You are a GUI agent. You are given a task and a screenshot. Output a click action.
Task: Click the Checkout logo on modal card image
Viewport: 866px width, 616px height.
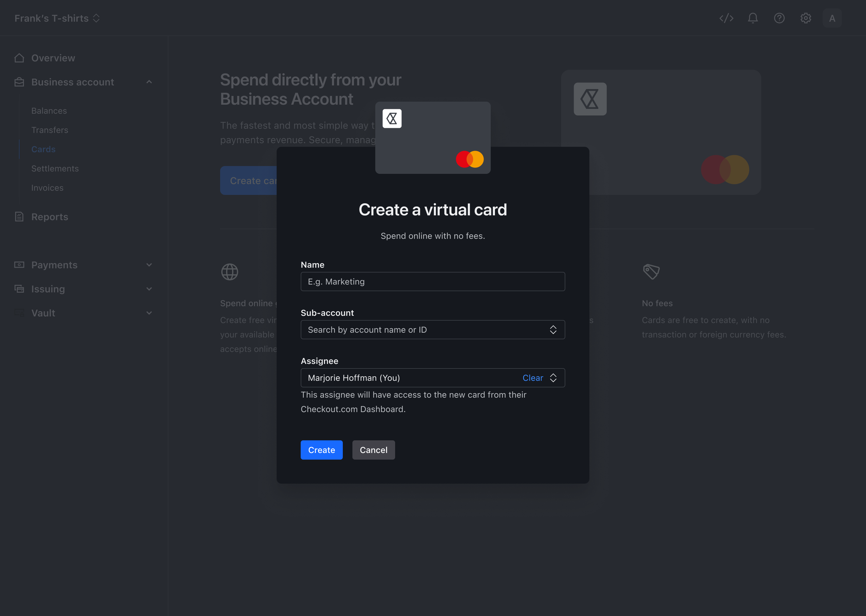pyautogui.click(x=392, y=119)
